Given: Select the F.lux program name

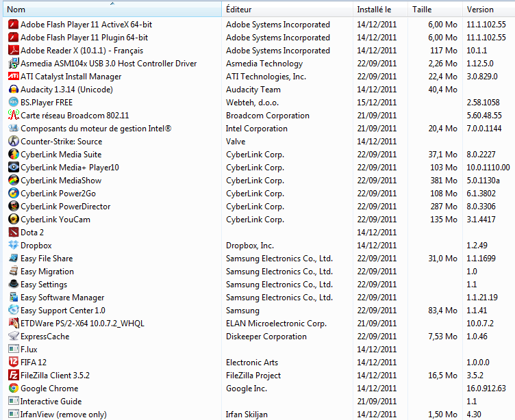Looking at the screenshot, I should [x=29, y=350].
